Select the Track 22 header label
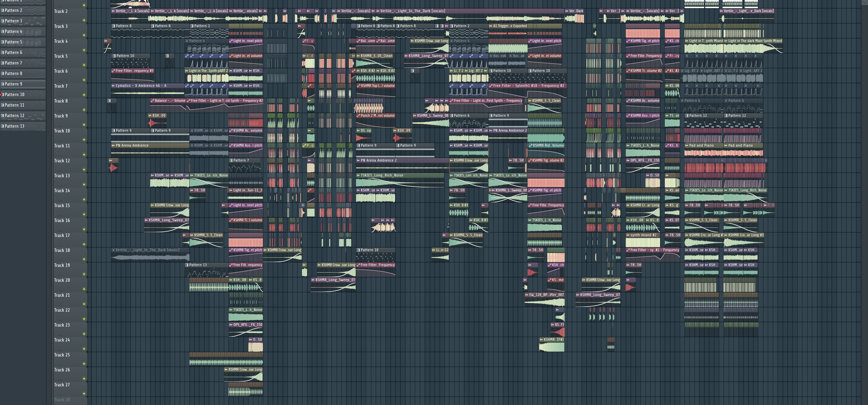 pyautogui.click(x=62, y=310)
